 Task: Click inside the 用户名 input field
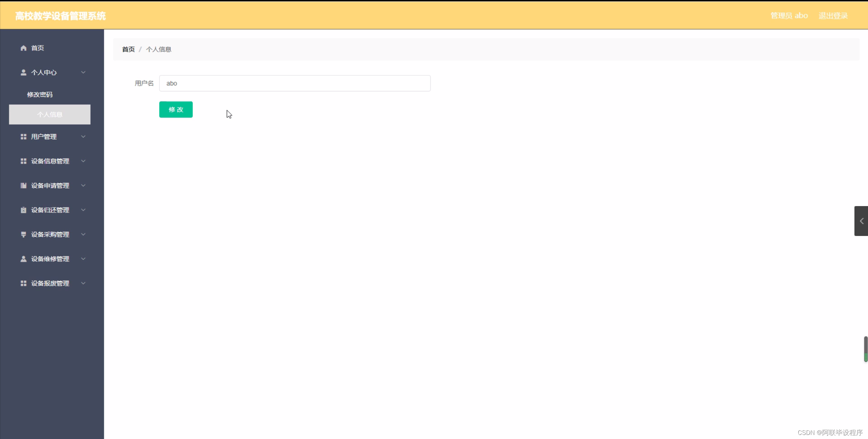[295, 83]
